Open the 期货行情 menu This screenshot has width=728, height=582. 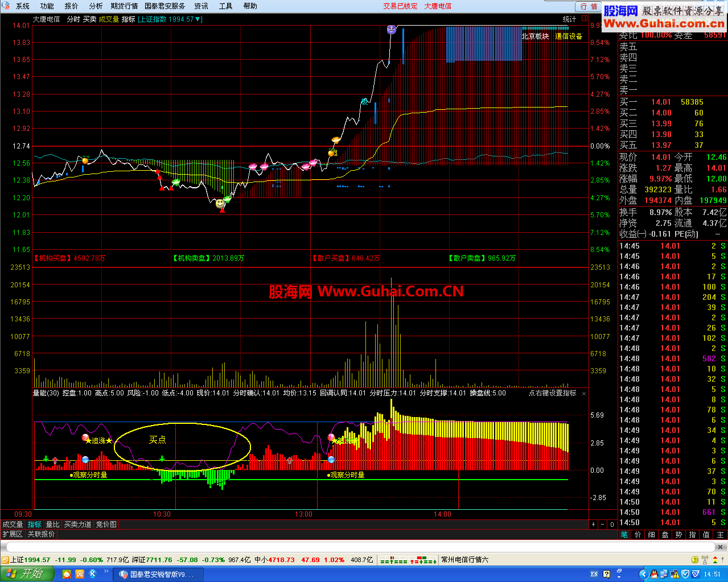click(x=125, y=6)
